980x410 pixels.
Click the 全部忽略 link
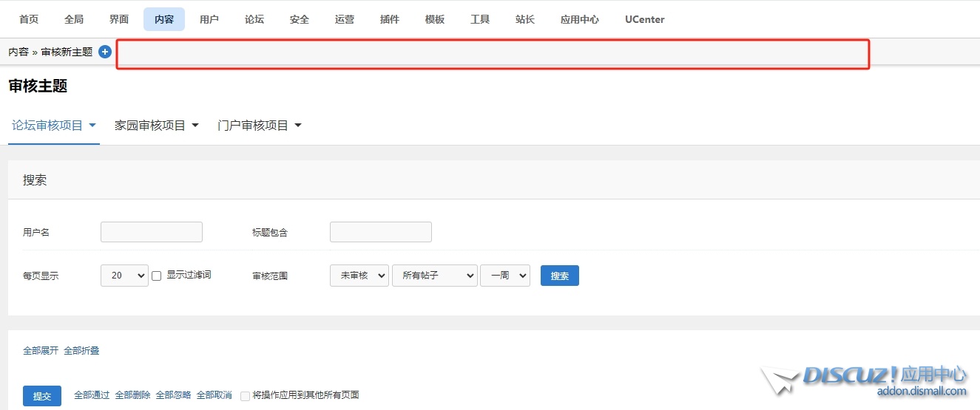[x=173, y=395]
